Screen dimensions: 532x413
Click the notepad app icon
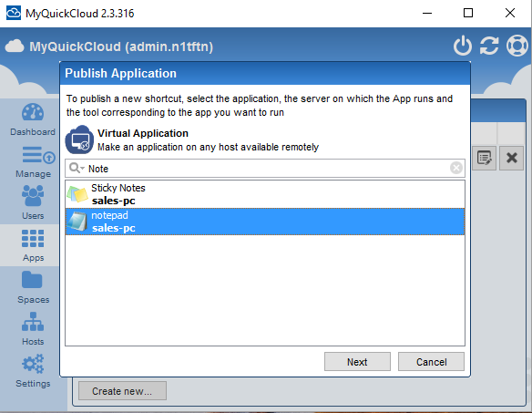click(77, 222)
